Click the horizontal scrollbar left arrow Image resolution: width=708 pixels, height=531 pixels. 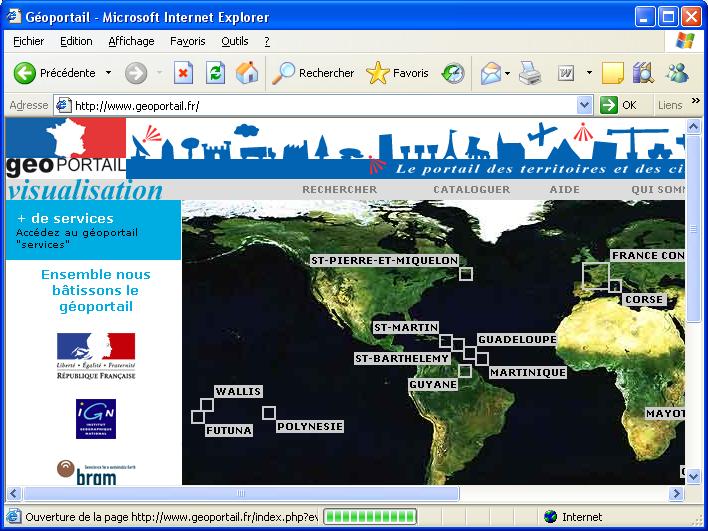14,494
